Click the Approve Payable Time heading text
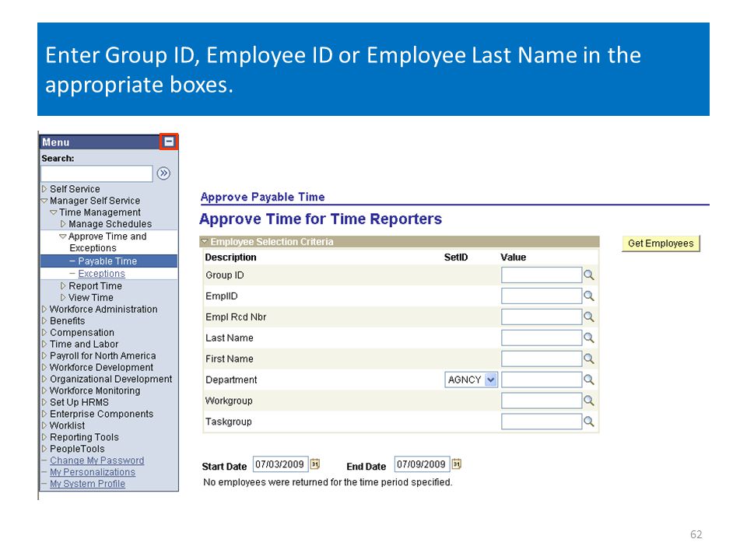This screenshot has height=560, width=747. click(262, 197)
